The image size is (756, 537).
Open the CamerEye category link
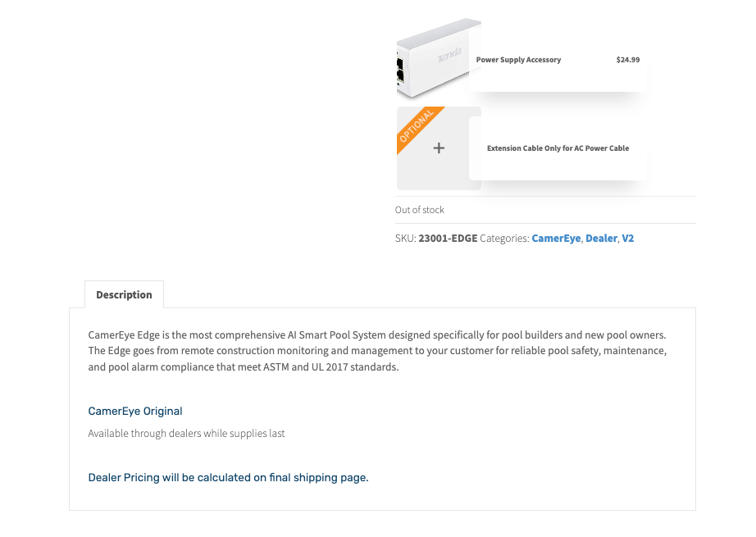(556, 239)
